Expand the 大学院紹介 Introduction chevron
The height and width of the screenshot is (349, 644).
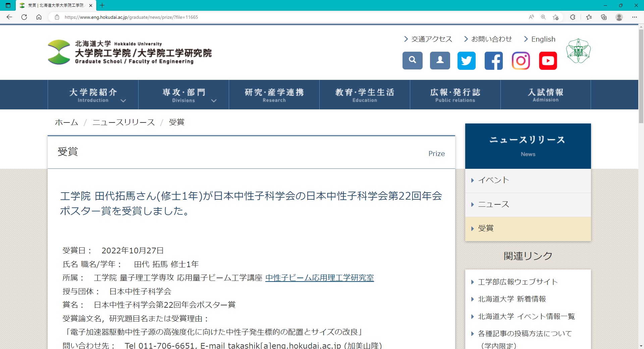(x=123, y=101)
